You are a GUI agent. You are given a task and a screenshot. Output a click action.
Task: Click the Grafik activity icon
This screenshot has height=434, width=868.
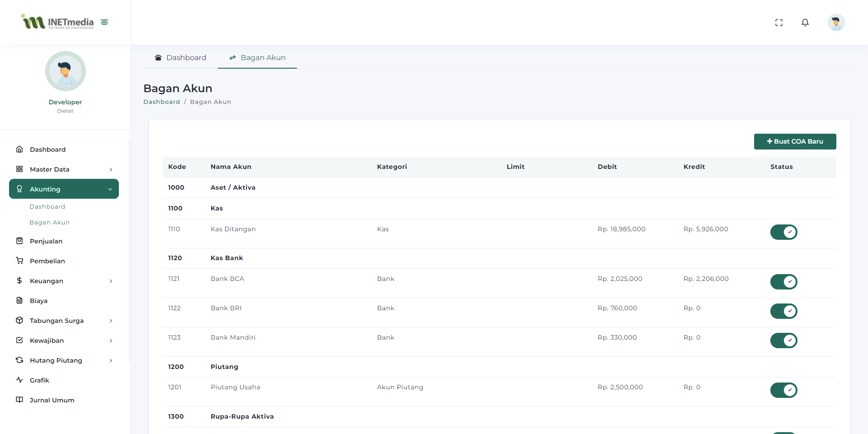pos(19,380)
